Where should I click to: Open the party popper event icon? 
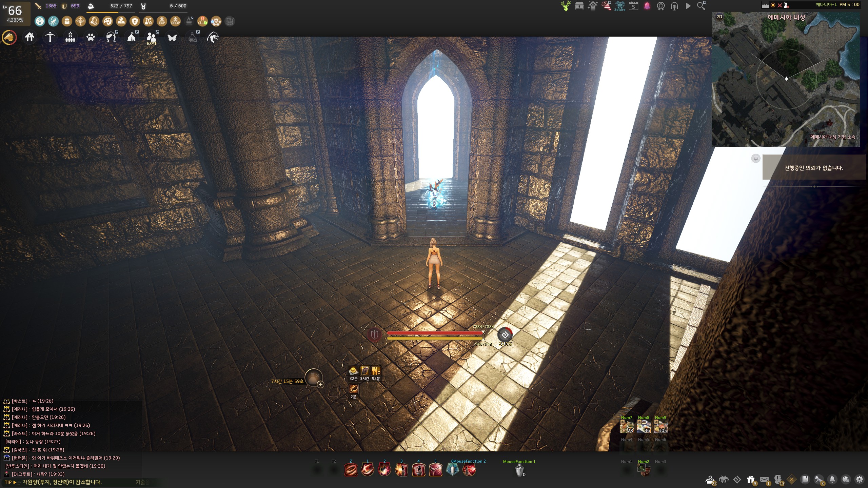[606, 6]
